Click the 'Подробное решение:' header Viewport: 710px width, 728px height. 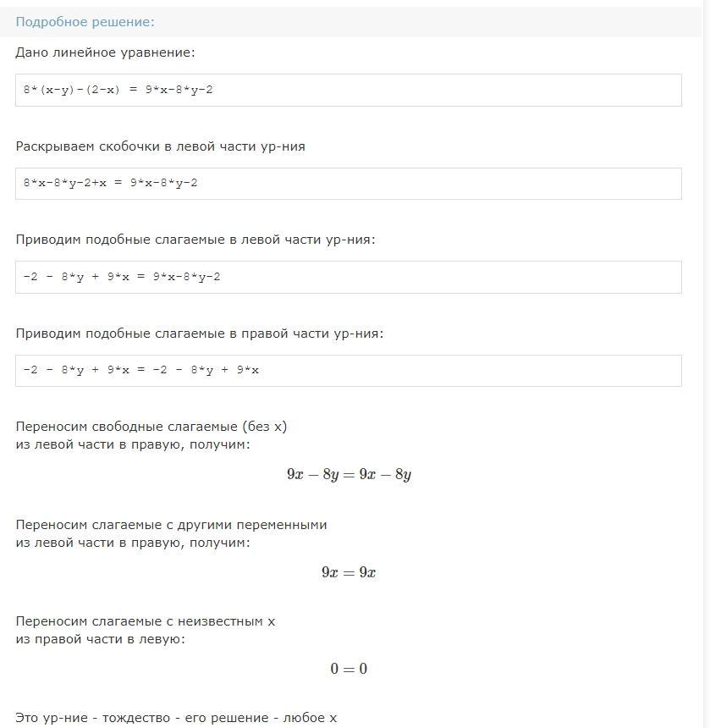pyautogui.click(x=85, y=22)
